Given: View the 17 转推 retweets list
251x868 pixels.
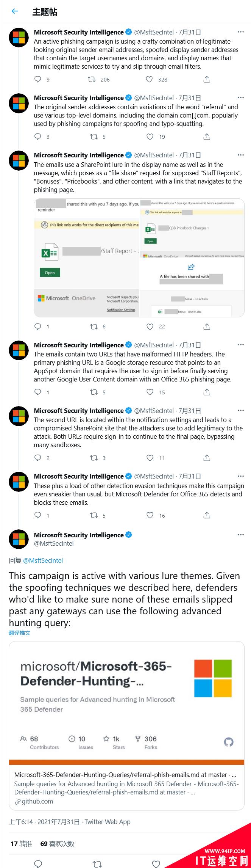Looking at the screenshot, I should point(21,843).
